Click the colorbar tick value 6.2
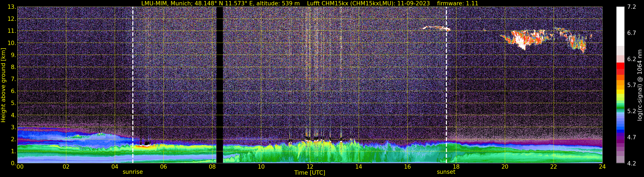The width and height of the screenshot is (644, 177). tap(632, 59)
